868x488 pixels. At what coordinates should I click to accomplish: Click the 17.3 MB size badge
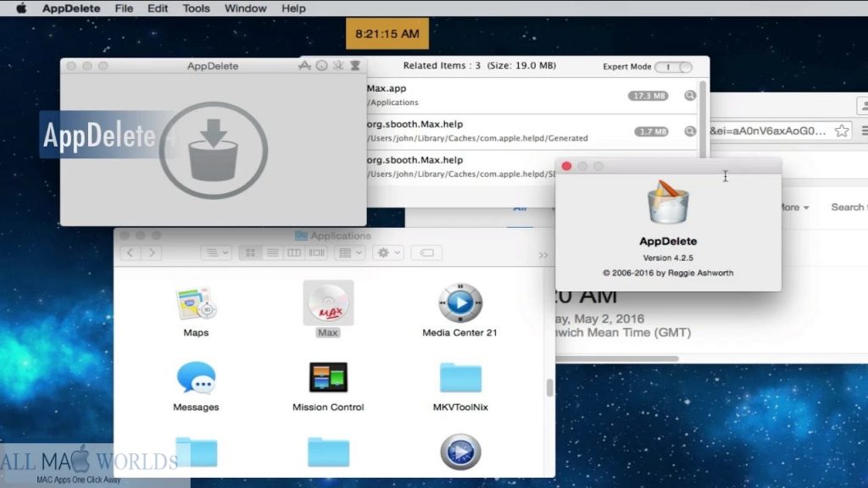(648, 96)
